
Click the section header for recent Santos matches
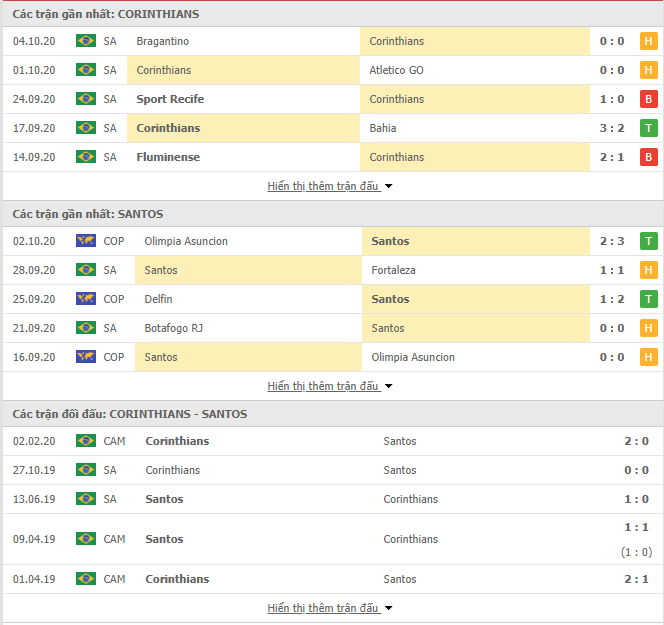(x=88, y=214)
